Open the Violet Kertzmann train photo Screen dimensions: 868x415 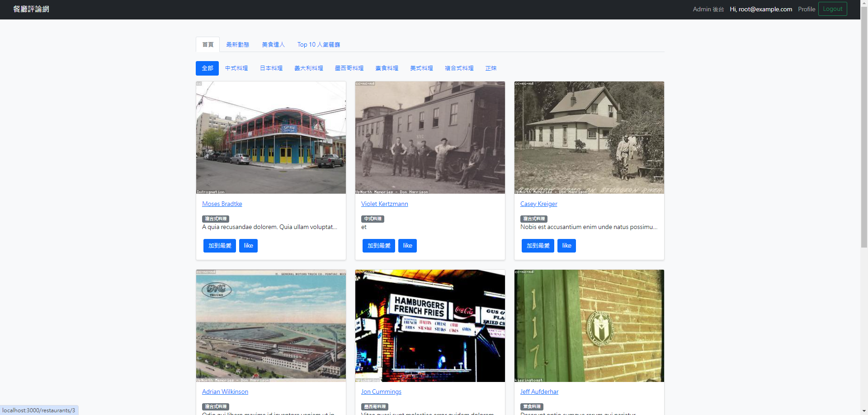click(430, 138)
